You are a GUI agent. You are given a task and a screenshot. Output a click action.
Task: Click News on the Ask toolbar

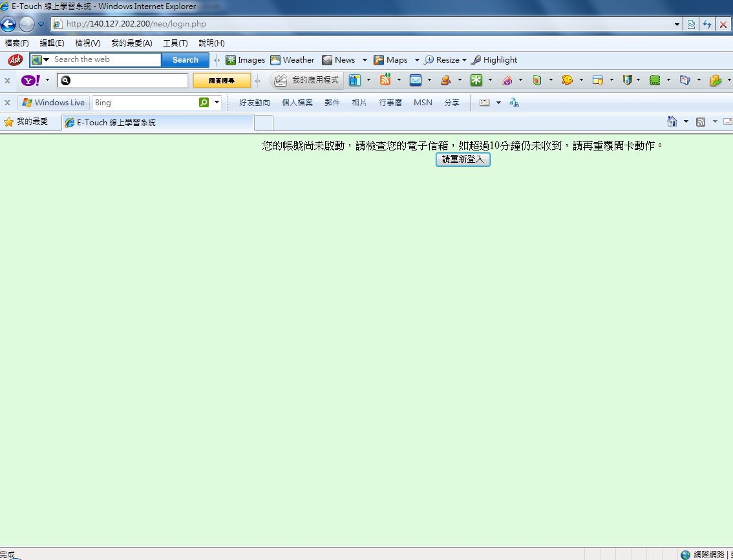point(339,60)
